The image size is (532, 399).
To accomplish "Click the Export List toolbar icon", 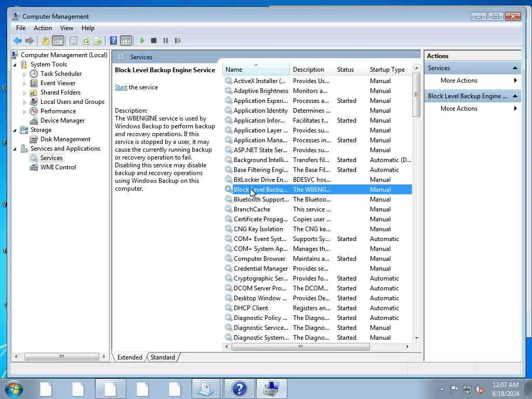I will 98,41.
